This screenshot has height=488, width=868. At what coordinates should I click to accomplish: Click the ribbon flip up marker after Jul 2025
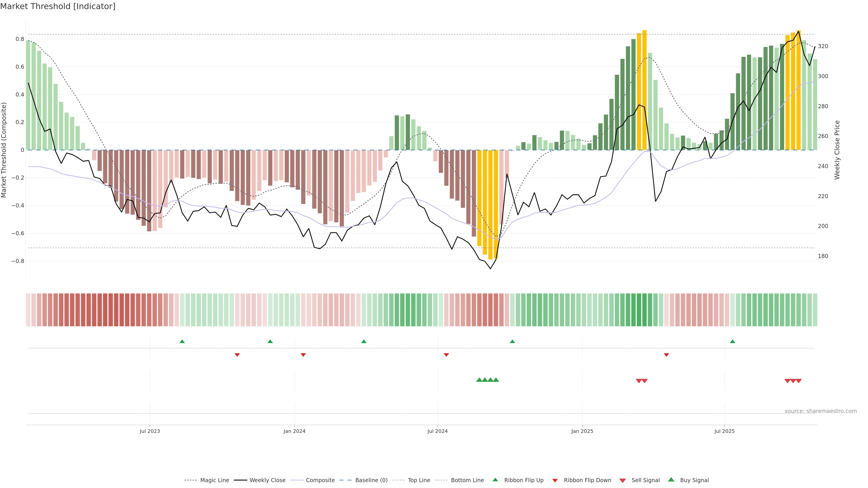pos(732,342)
